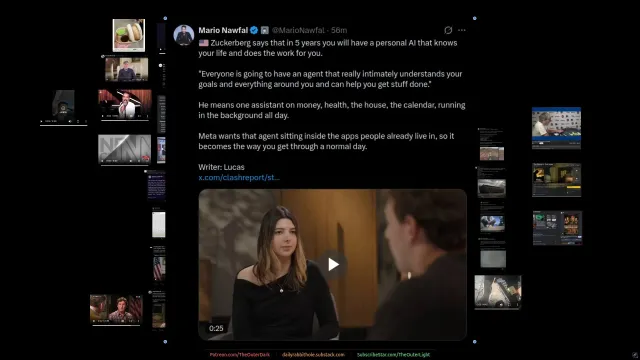Click the square affiliate badge beside the verified checkmark
The height and width of the screenshot is (360, 640).
coord(264,30)
